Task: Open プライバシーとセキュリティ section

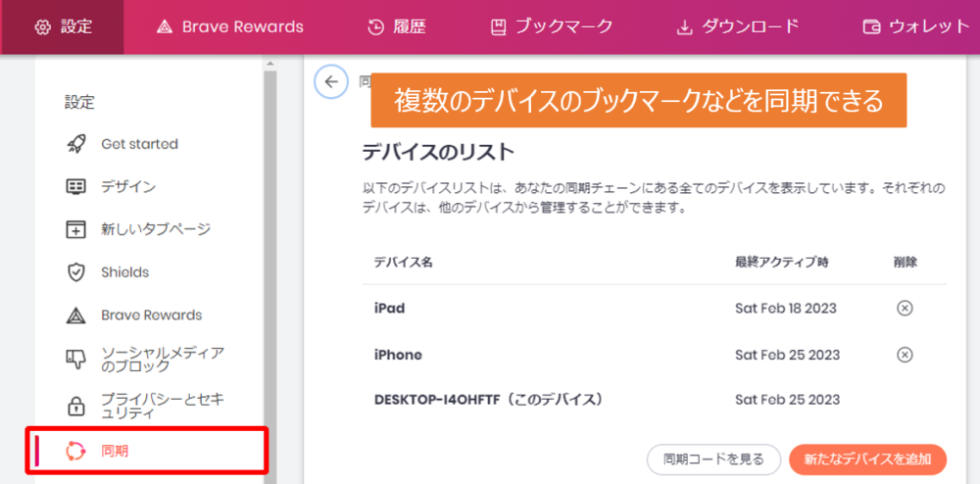Action: [163, 405]
